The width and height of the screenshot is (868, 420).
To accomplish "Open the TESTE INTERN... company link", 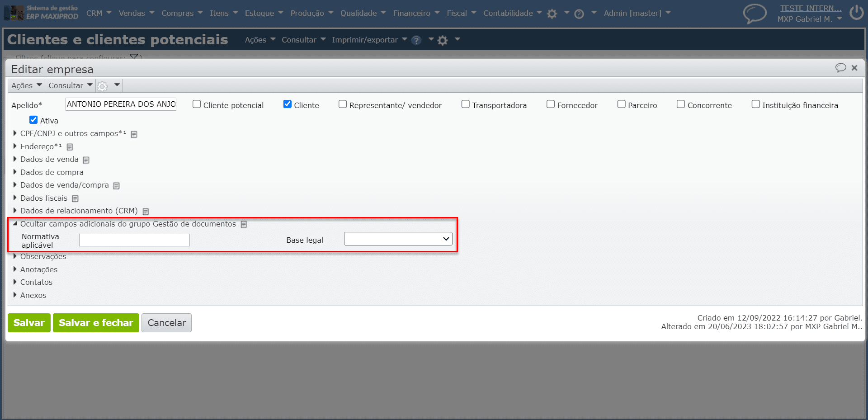I will pos(811,8).
